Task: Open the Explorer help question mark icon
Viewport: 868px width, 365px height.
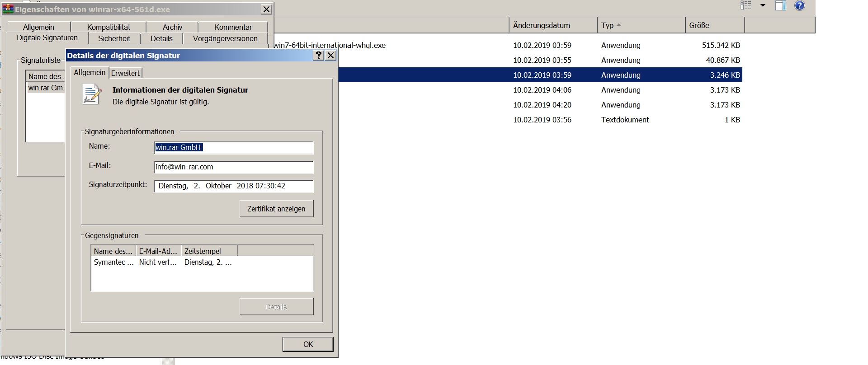Action: (800, 6)
